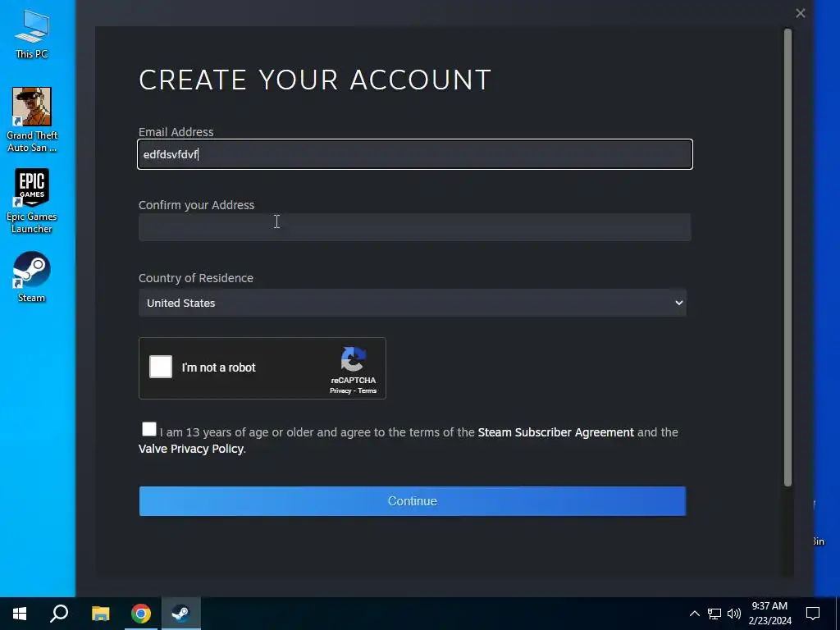This screenshot has height=630, width=840.
Task: Open Country of Residence dropdown
Action: (x=413, y=303)
